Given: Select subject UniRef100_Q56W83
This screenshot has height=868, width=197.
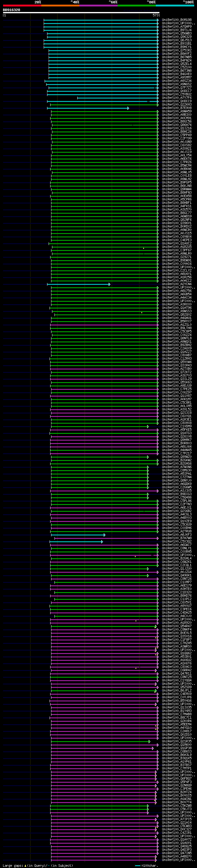Looking at the screenshot, I should coord(177,33).
